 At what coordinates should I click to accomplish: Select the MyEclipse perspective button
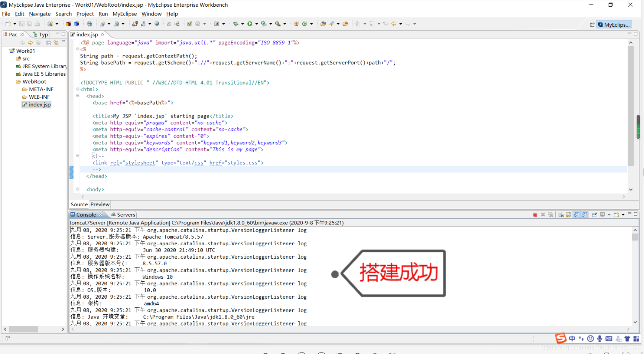(x=614, y=25)
